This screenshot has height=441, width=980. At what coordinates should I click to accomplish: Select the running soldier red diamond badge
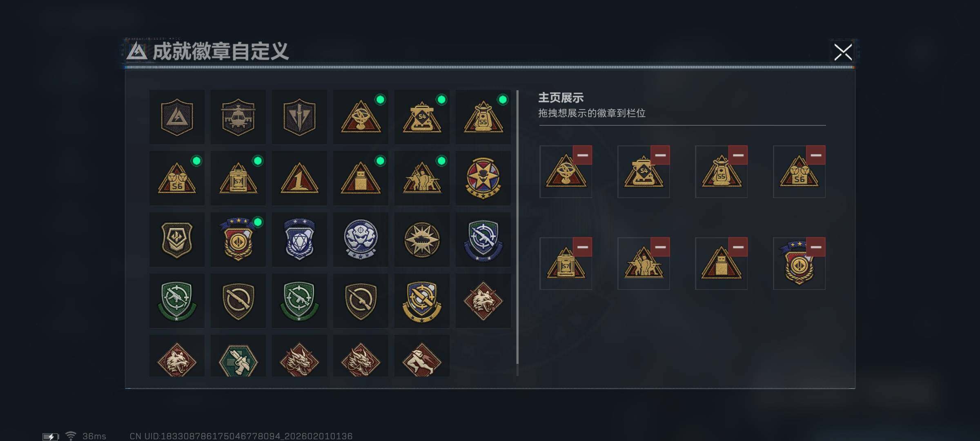click(422, 356)
